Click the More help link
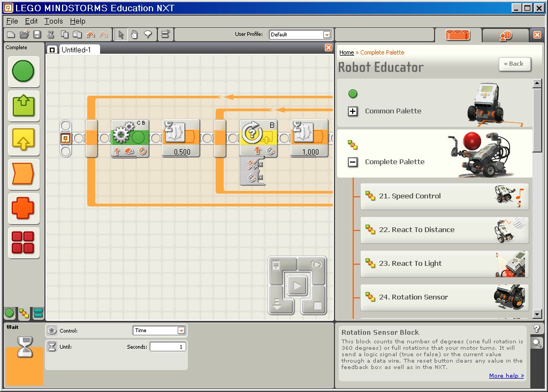Image resolution: width=548 pixels, height=392 pixels. 506,376
